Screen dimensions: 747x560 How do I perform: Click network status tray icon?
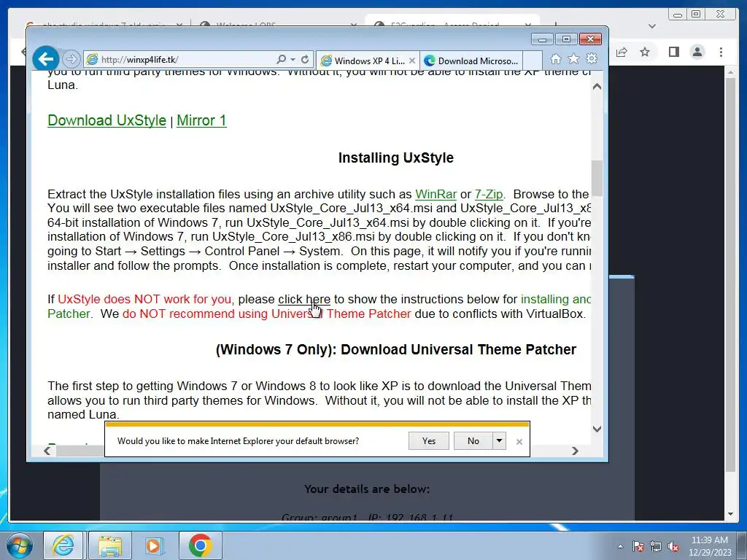(x=656, y=546)
